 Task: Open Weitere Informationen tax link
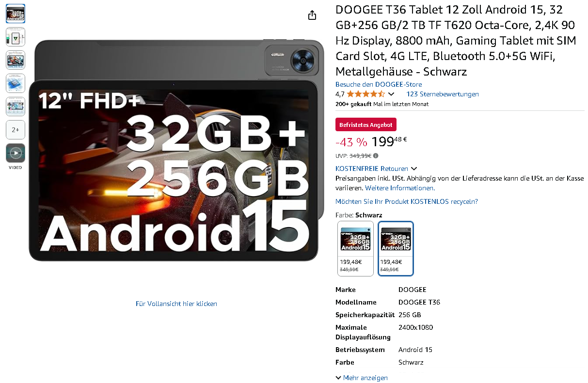coord(400,188)
